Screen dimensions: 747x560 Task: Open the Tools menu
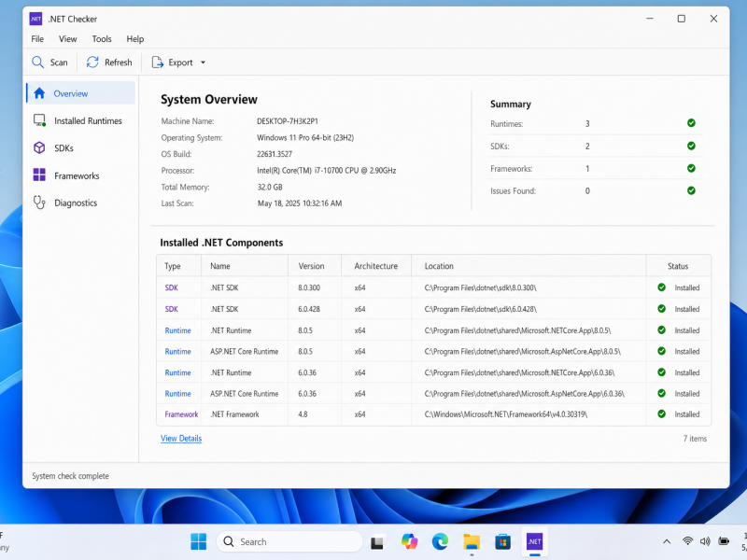[102, 39]
